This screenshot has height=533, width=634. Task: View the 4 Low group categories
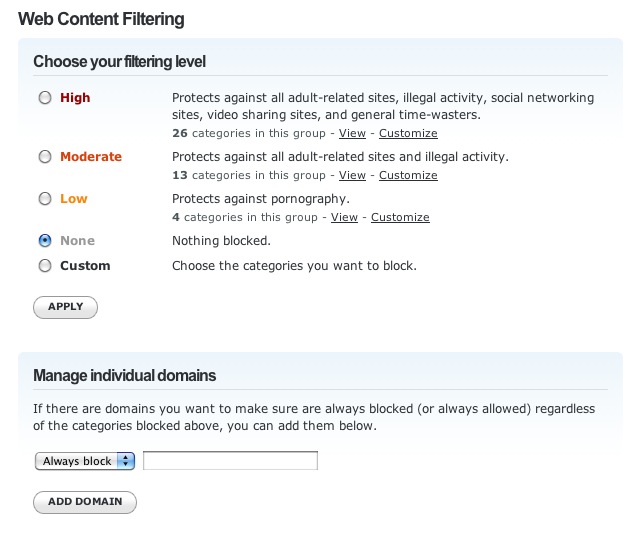point(344,217)
